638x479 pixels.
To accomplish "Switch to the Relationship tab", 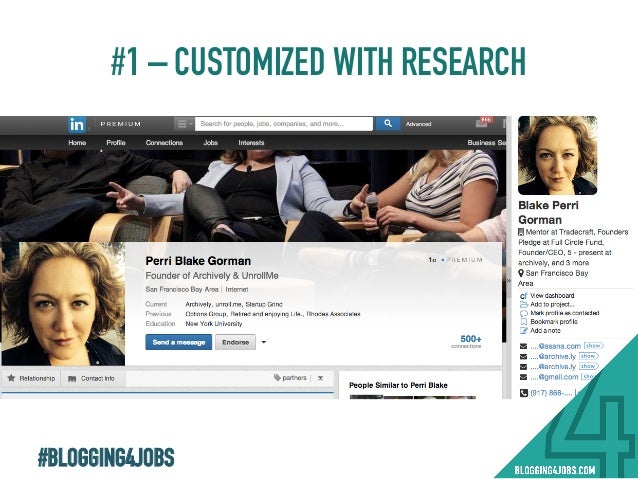I will coord(31,378).
